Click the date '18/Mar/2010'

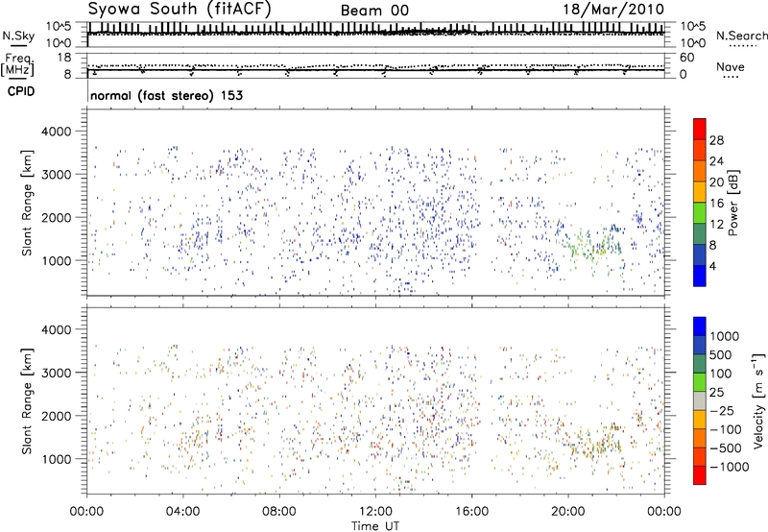(613, 10)
